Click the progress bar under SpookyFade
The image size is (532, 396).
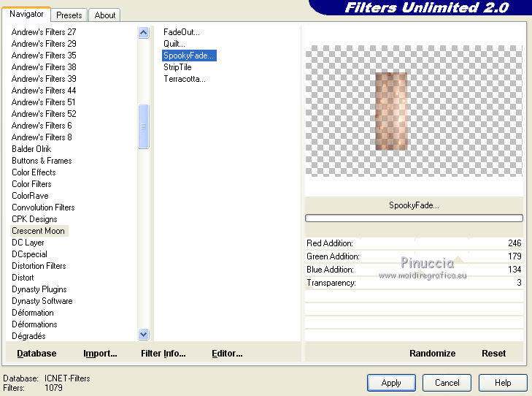(x=414, y=218)
